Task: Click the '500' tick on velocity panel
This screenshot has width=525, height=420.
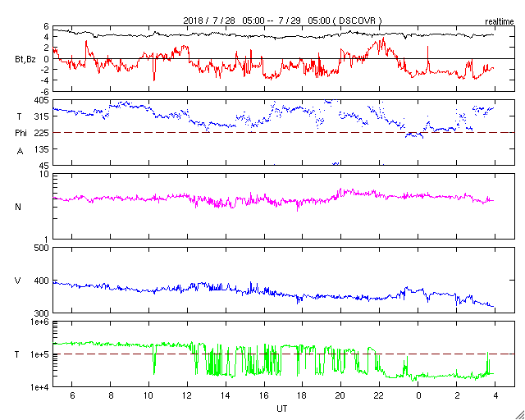Action: pos(42,249)
